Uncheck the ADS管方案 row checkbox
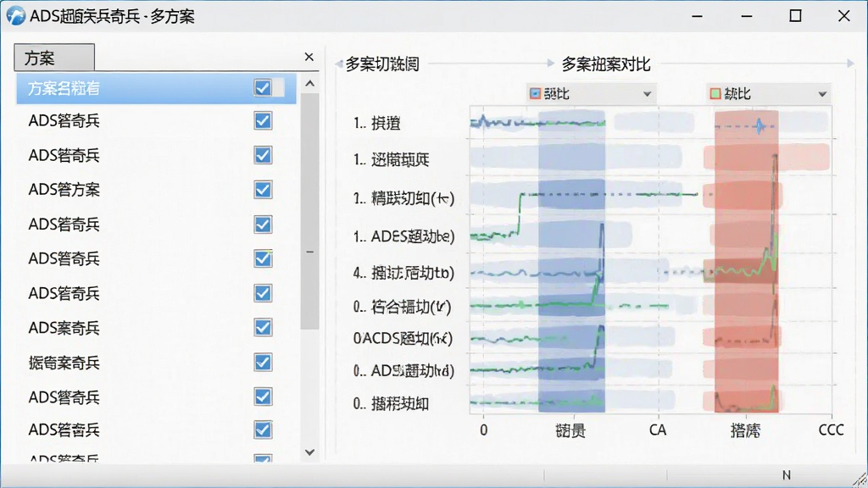 (263, 190)
